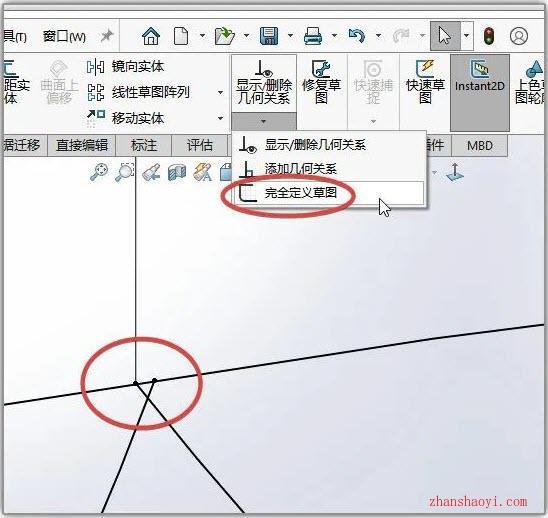Expand the 线性草图阵列 dropdown arrow
The width and height of the screenshot is (548, 518).
tap(221, 92)
